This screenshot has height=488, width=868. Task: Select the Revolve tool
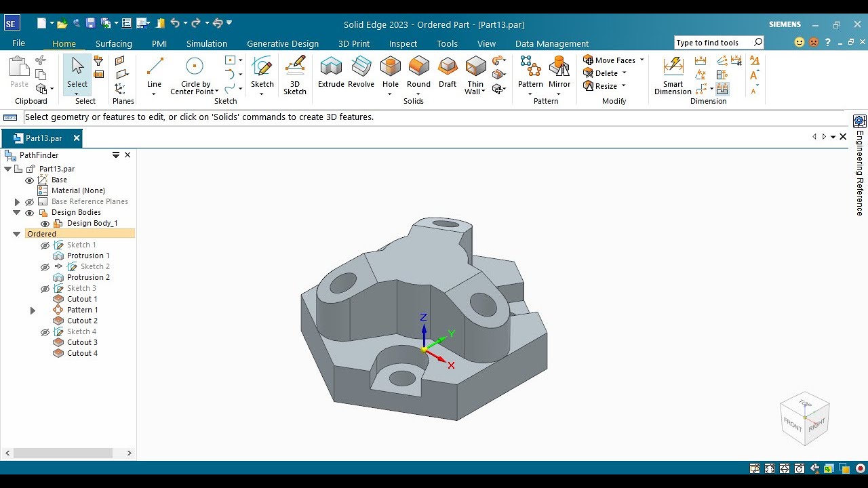point(361,72)
